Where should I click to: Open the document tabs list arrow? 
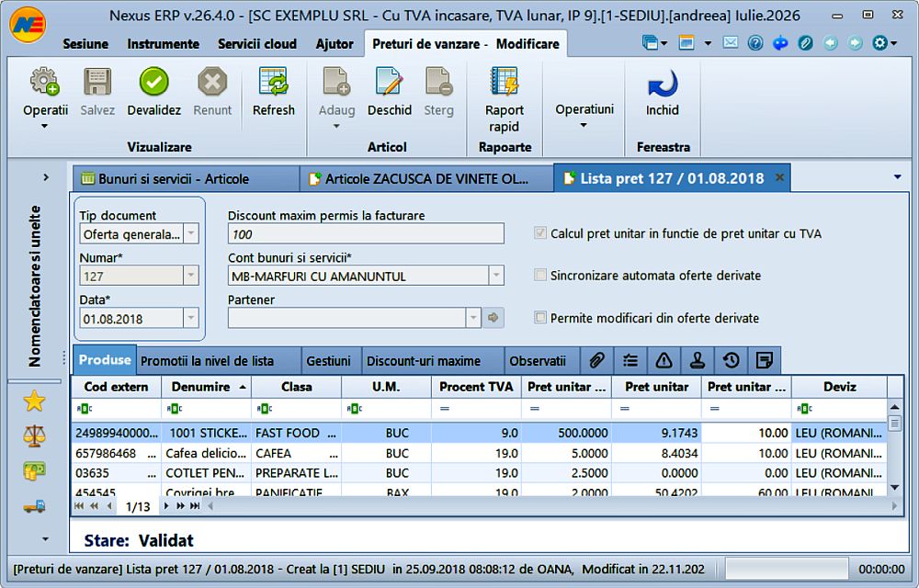pyautogui.click(x=897, y=177)
